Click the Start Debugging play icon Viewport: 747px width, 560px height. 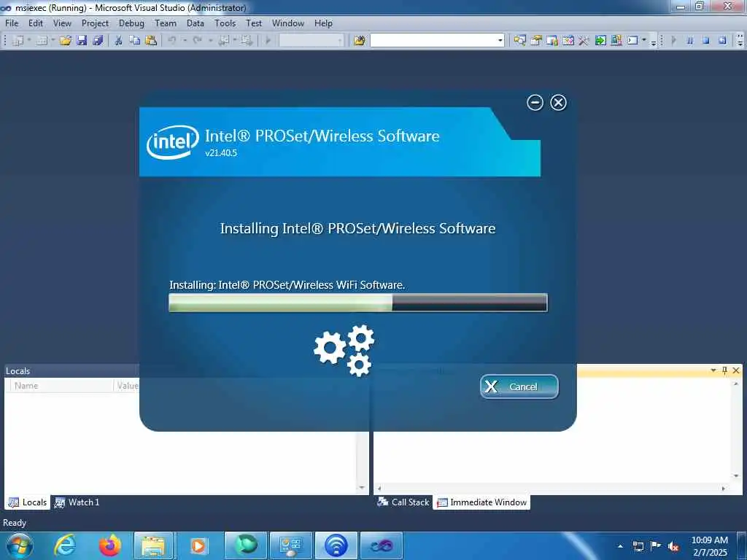[x=268, y=41]
